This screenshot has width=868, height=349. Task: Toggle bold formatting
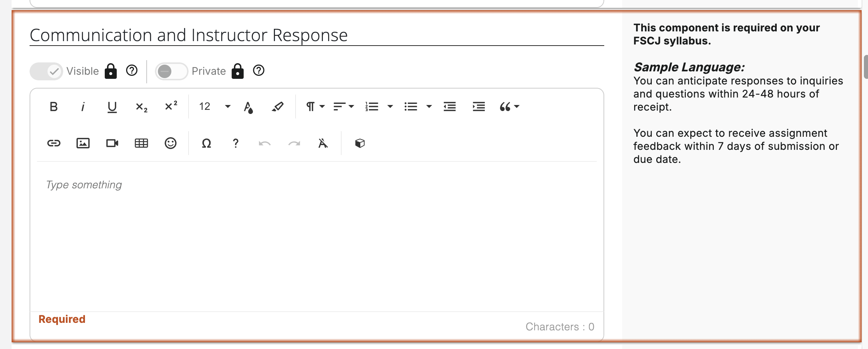point(54,107)
